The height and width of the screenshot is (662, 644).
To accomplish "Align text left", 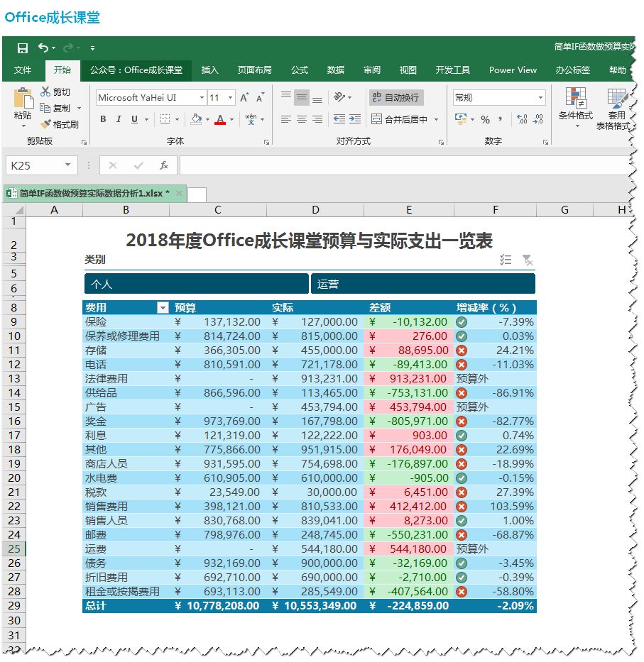I will pyautogui.click(x=286, y=119).
